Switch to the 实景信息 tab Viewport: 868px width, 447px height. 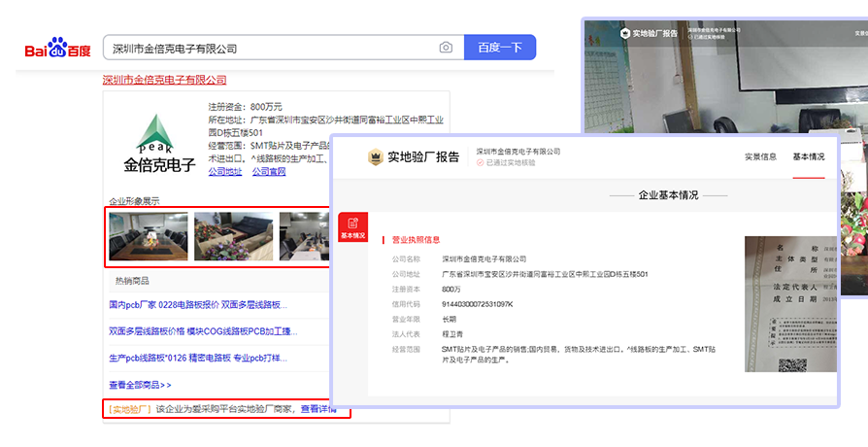(760, 156)
